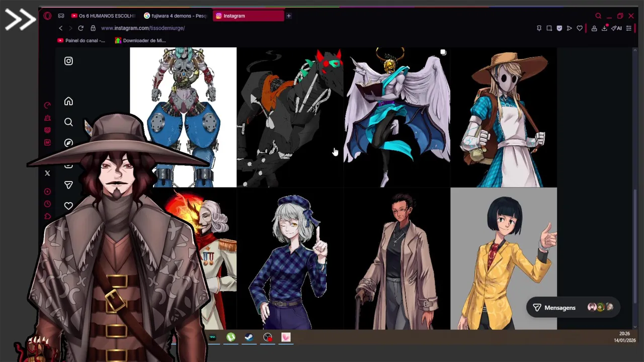Image resolution: width=644 pixels, height=362 pixels.
Task: Open uTorrent from the taskbar
Action: [x=231, y=337]
